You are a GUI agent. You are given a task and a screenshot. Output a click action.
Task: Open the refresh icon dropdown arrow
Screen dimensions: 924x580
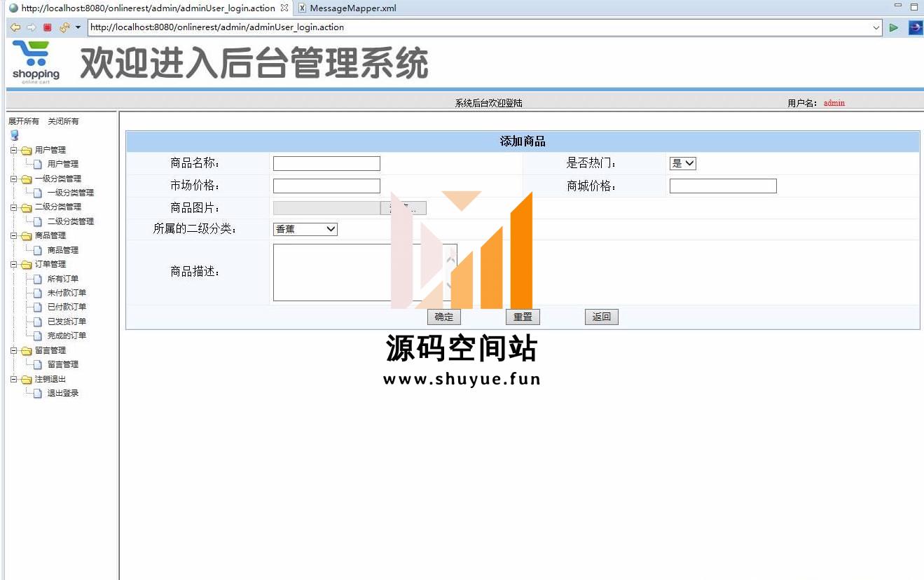click(x=78, y=27)
